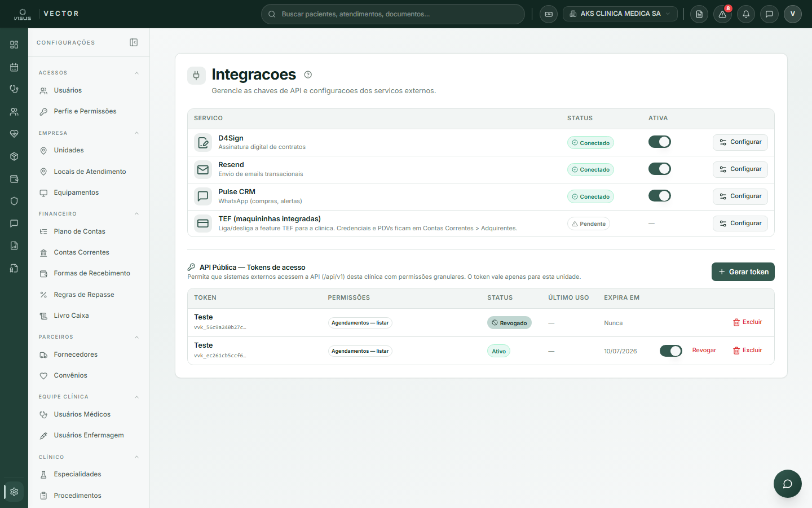Collapse the Configurações sidebar panel
Image resolution: width=812 pixels, height=508 pixels.
[x=134, y=42]
